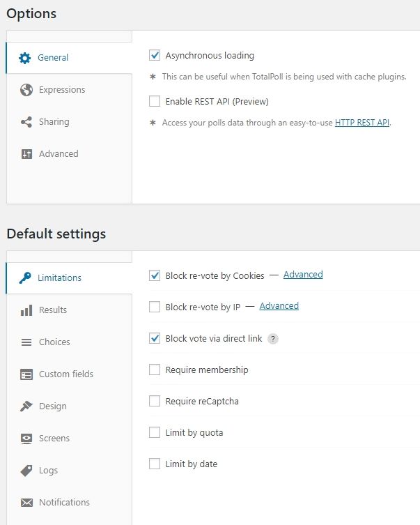Click the Notifications envelope icon
The height and width of the screenshot is (525, 420).
point(26,503)
